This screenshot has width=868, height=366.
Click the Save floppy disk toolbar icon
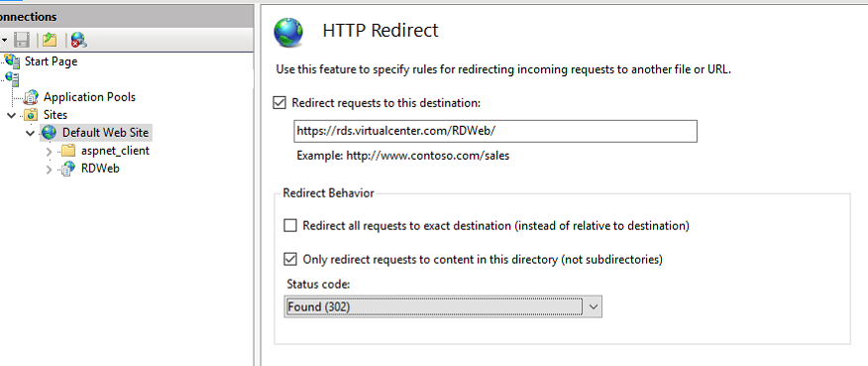(x=22, y=40)
